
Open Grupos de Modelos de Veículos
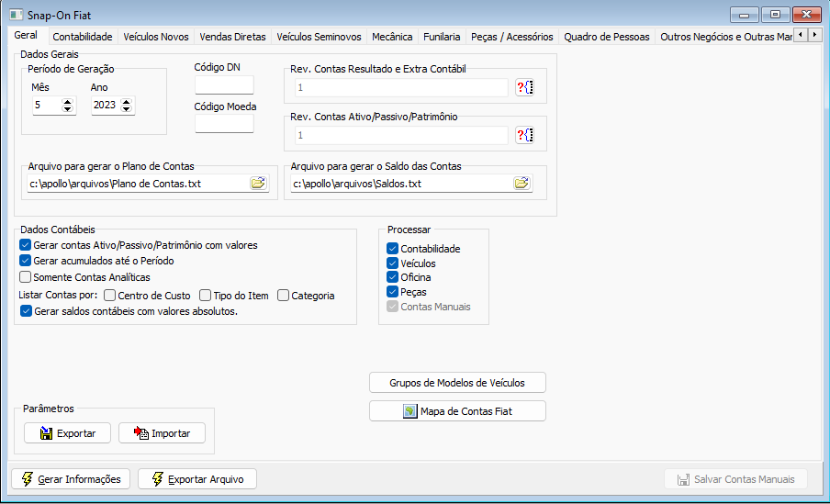457,383
